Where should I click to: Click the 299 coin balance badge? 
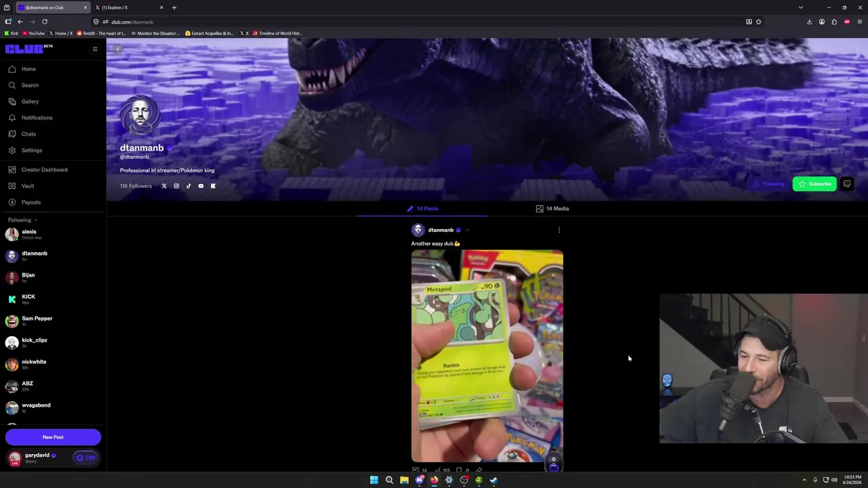click(x=86, y=457)
